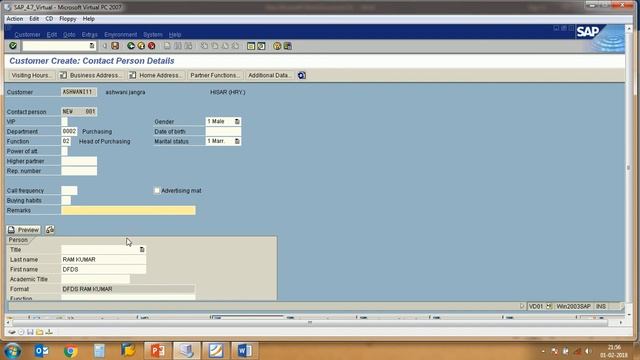Click the Power of att. field
Viewport: 640px width, 360px height.
(64, 151)
